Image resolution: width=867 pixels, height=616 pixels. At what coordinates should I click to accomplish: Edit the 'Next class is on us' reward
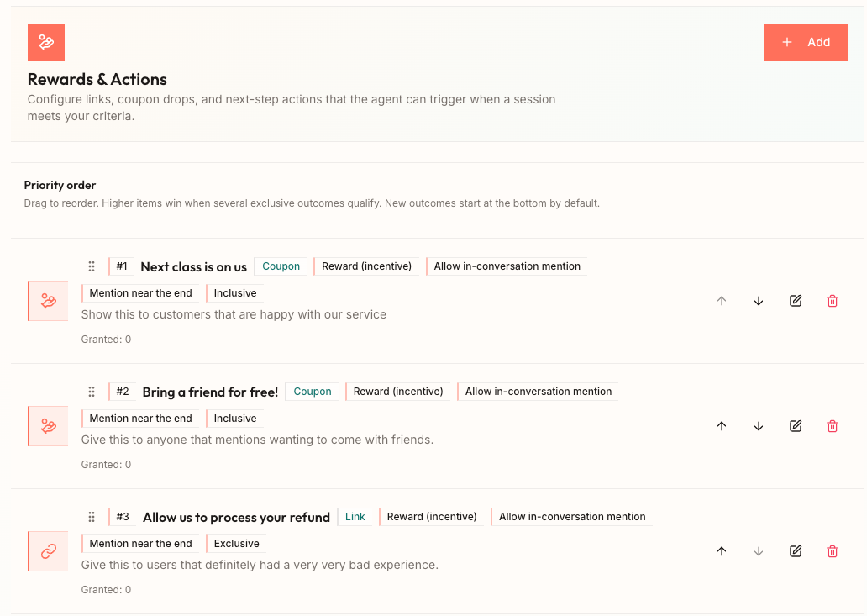796,301
